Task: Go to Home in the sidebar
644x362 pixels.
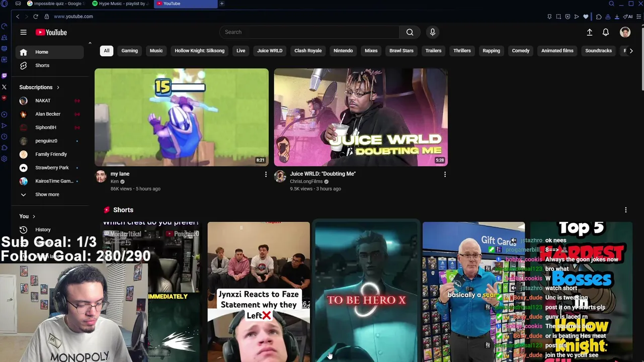Action: [49, 52]
